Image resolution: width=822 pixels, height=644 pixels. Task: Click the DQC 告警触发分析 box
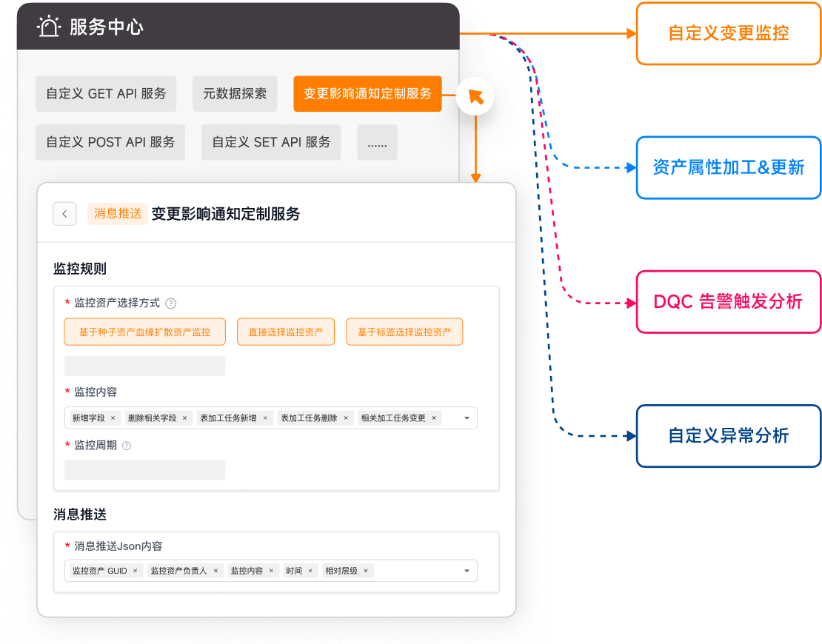coord(729,301)
